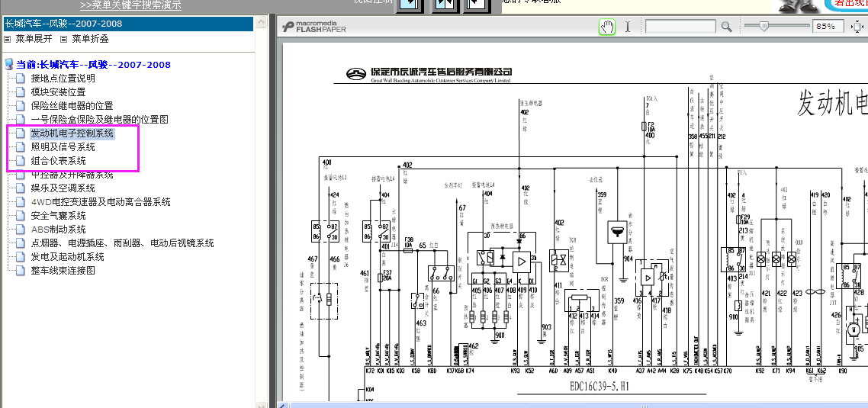The image size is (868, 408).
Task: Open ABS制动系统
Action: coord(58,230)
